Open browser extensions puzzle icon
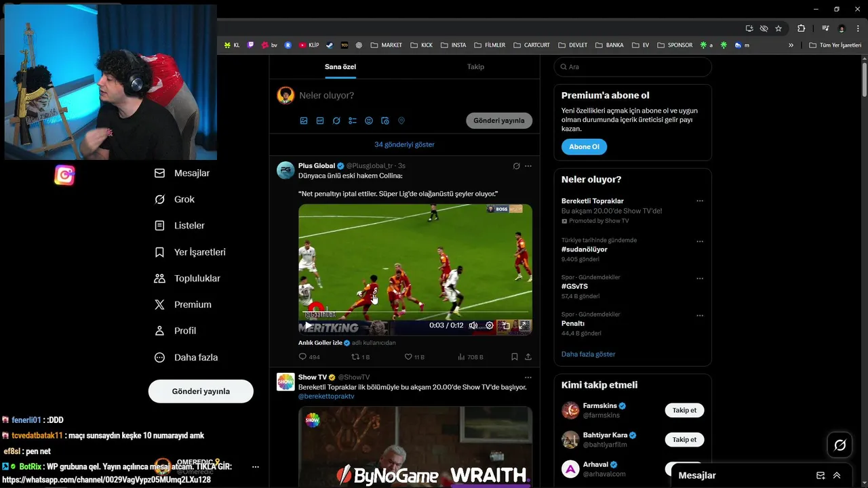Viewport: 868px width, 488px height. click(801, 28)
